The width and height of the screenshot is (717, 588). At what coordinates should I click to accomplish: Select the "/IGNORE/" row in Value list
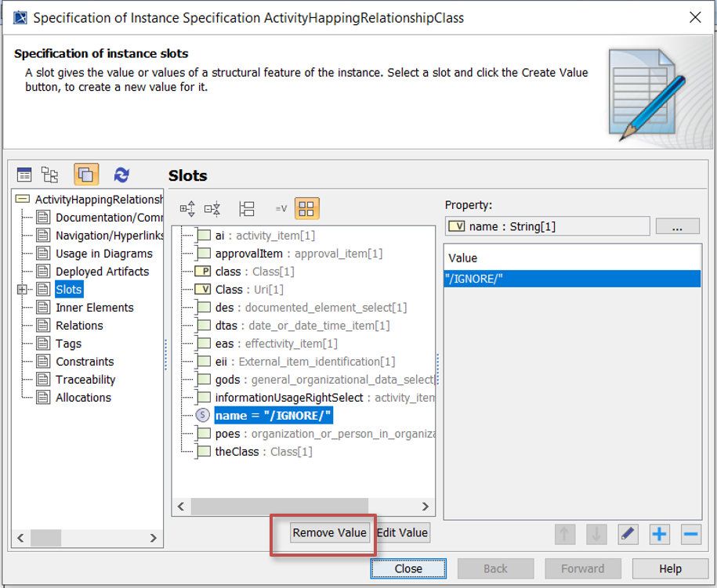[571, 280]
